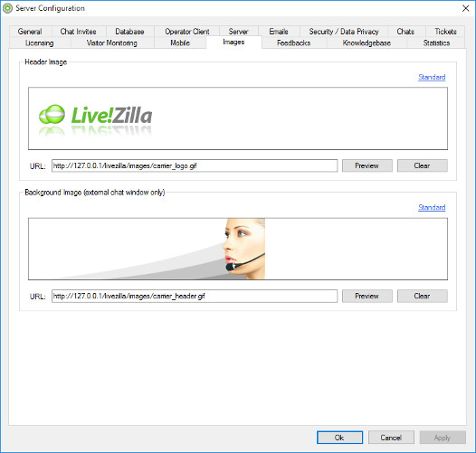The width and height of the screenshot is (476, 453).
Task: Preview the header image URL
Action: [x=367, y=165]
